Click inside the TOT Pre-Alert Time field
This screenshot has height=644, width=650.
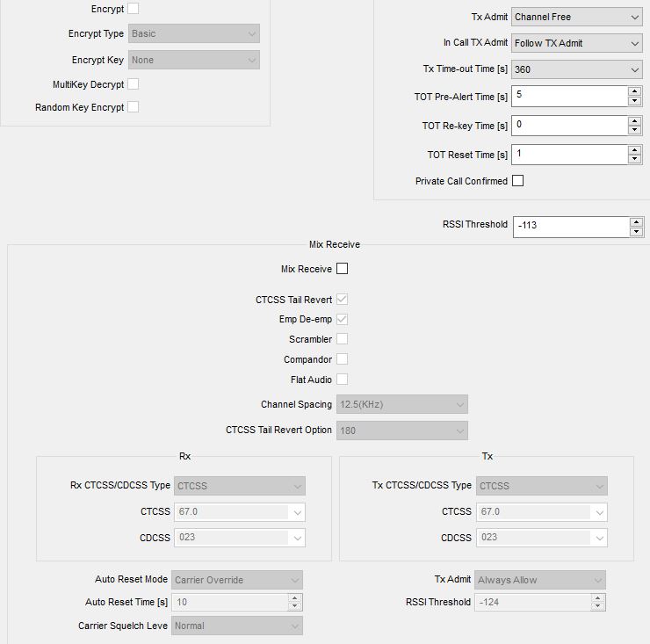[569, 97]
